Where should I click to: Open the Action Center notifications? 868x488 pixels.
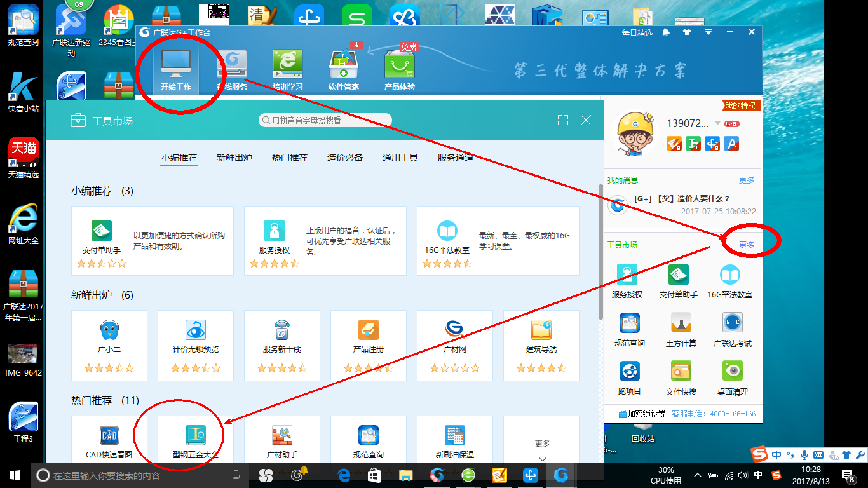[x=848, y=475]
